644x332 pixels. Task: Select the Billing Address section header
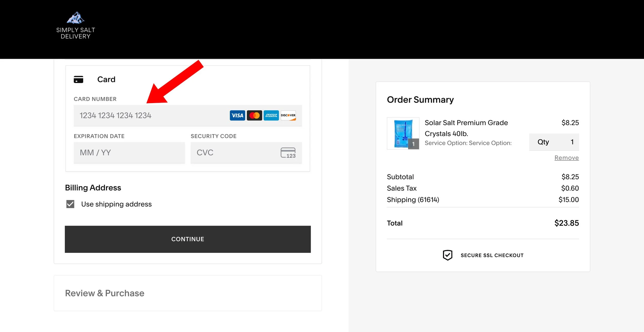point(93,188)
